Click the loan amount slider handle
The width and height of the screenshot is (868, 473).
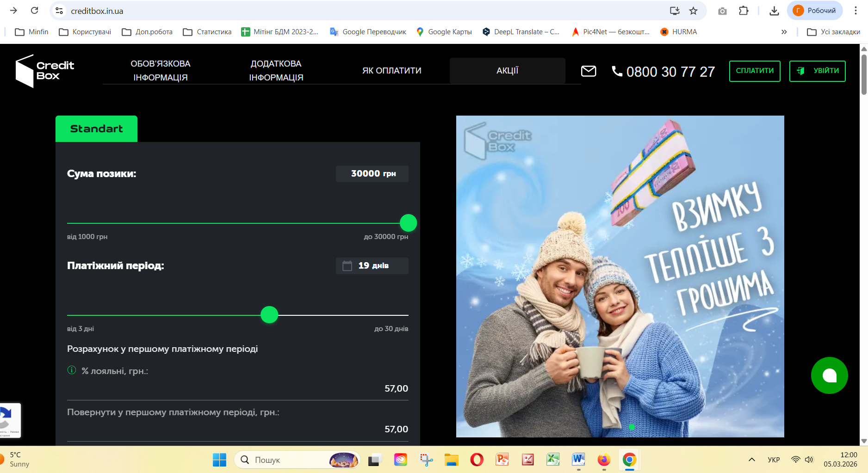(408, 223)
